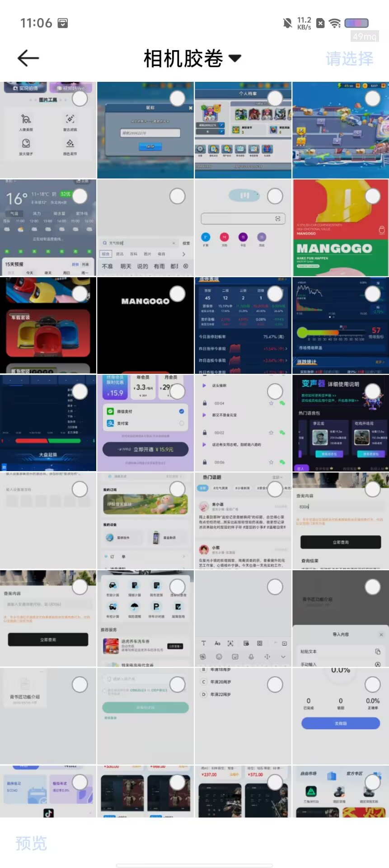Open the 相机胶卷 album dropdown
Screen dimensions: 389x868
[x=192, y=58]
